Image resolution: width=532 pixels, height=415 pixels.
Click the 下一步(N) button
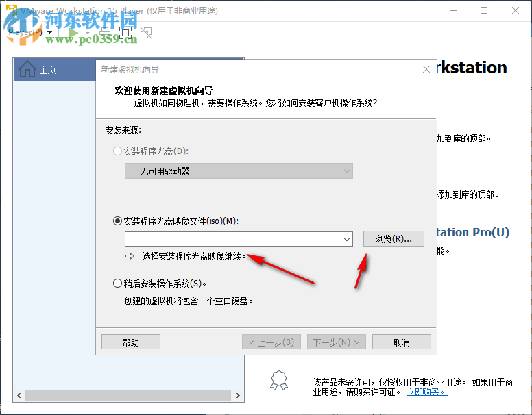pyautogui.click(x=337, y=342)
